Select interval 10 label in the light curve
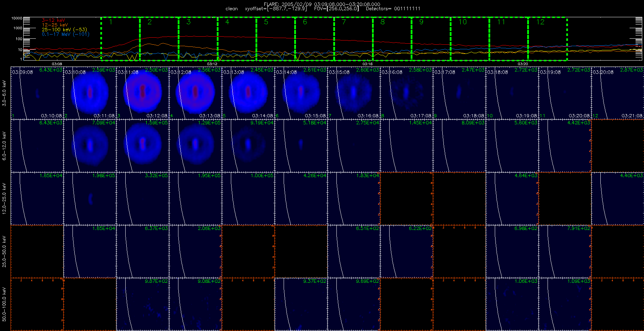 (x=462, y=22)
